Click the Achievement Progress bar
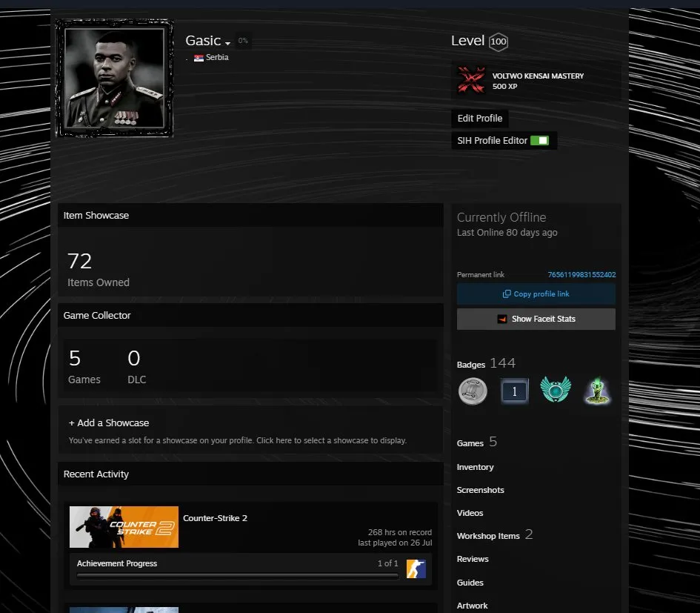700x613 pixels. pos(238,576)
